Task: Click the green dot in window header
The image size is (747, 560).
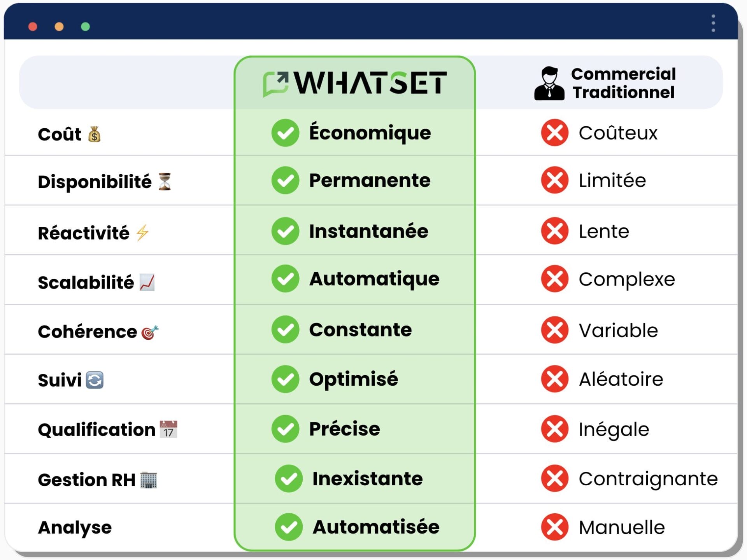Action: (86, 26)
